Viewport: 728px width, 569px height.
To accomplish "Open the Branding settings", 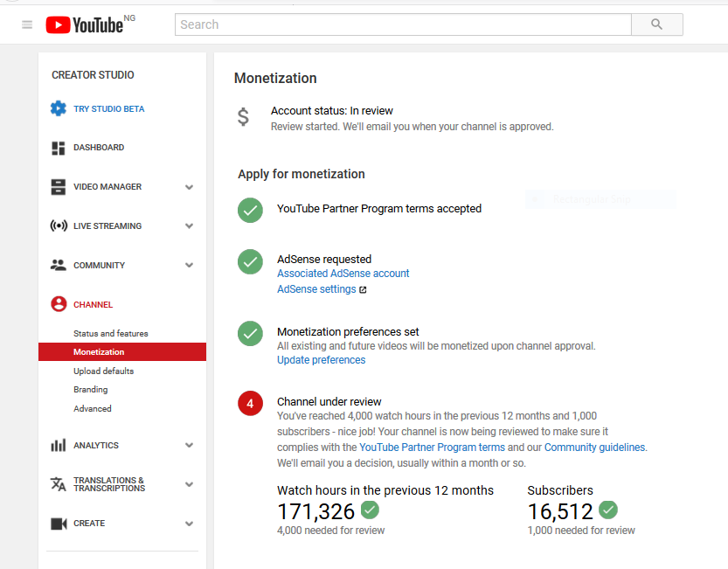I will pyautogui.click(x=91, y=389).
